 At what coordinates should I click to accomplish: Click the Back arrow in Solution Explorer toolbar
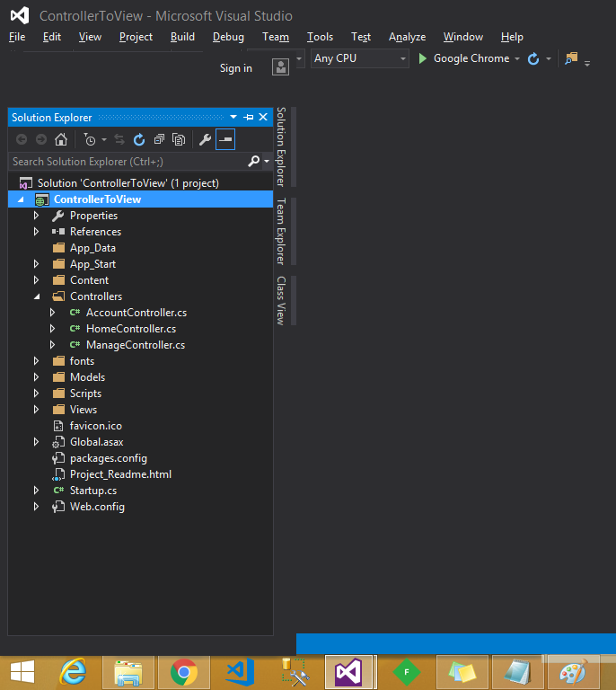[x=22, y=140]
